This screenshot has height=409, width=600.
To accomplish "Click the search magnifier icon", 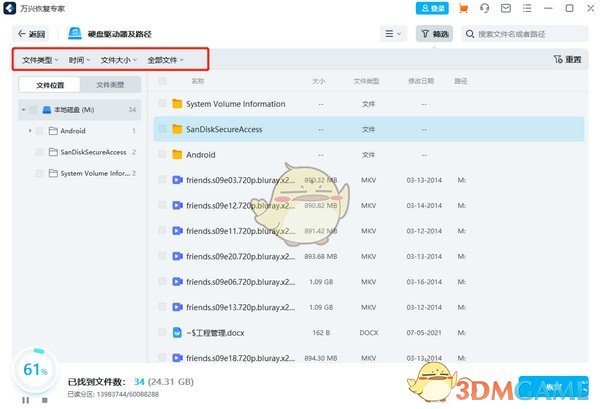I will 470,34.
